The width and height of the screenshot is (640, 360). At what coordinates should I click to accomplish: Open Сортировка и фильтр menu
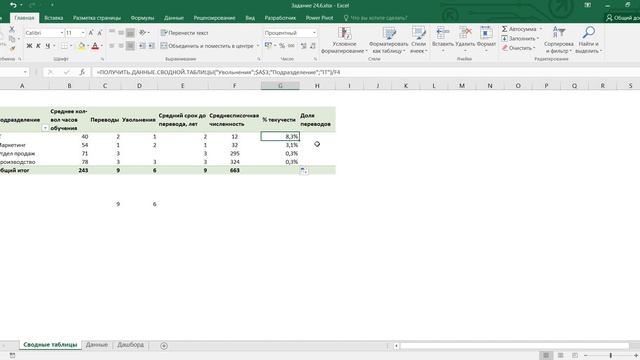559,40
